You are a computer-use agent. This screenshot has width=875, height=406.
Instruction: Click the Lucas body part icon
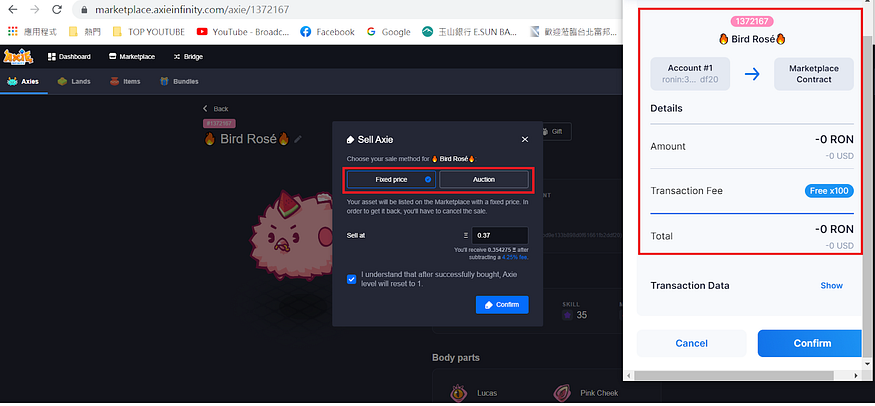460,393
